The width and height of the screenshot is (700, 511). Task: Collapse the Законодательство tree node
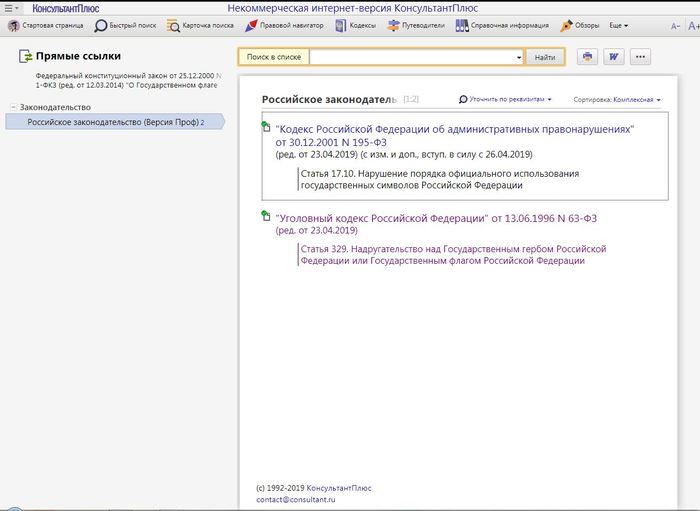pyautogui.click(x=11, y=107)
